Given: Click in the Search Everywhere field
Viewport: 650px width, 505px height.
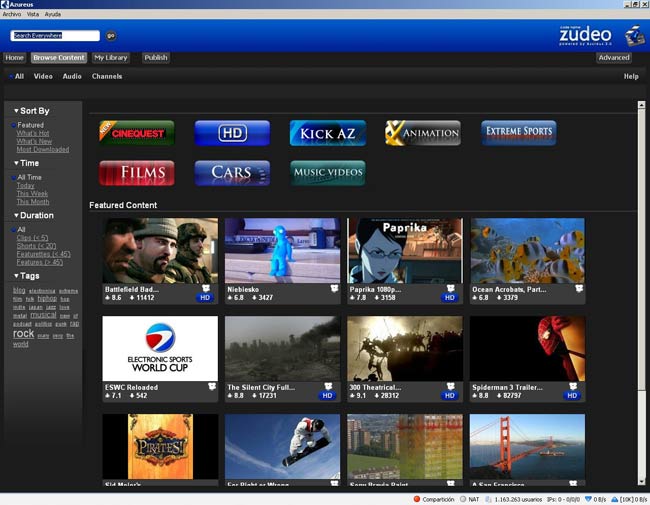Looking at the screenshot, I should [55, 36].
